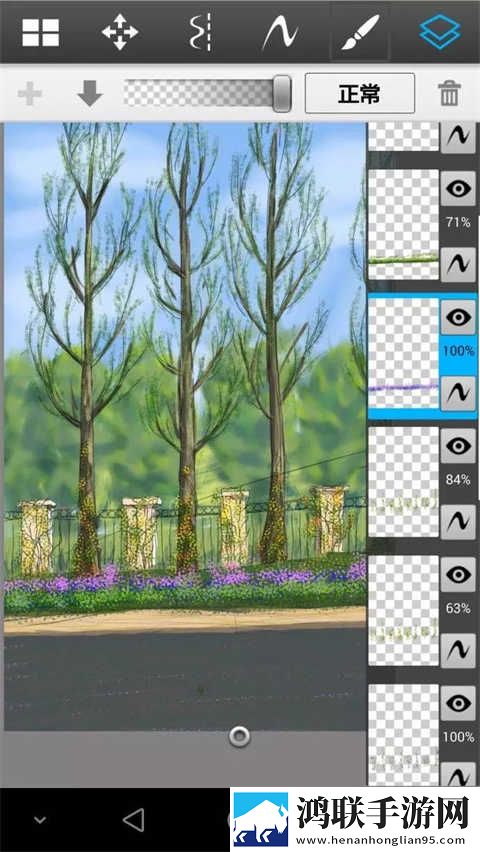The width and height of the screenshot is (480, 852).
Task: Click the layer opacity slider handle
Action: (282, 93)
